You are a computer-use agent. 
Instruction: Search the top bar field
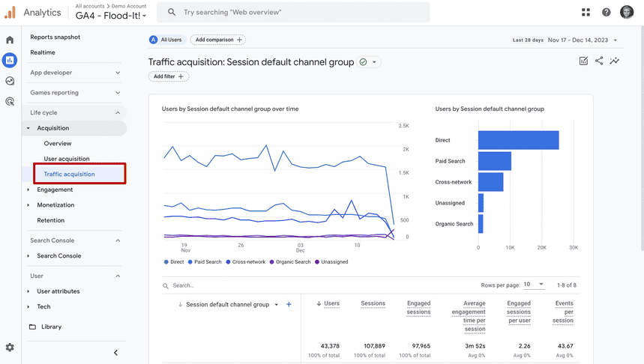point(293,12)
